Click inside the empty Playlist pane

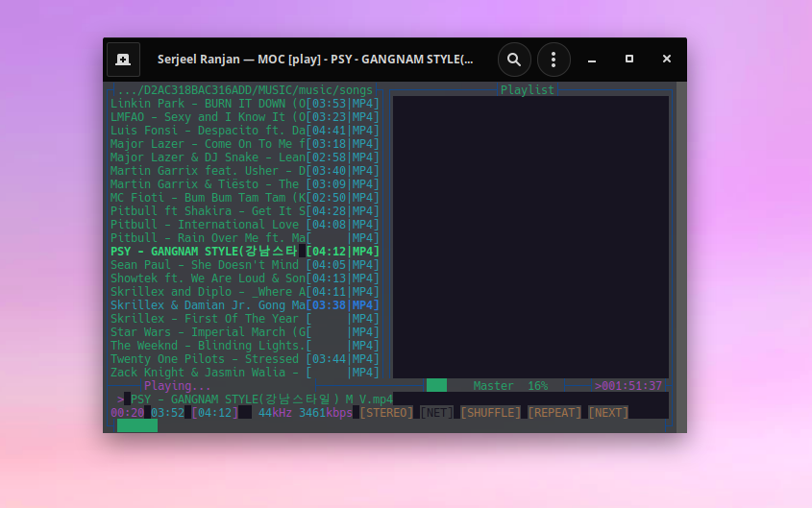point(530,237)
